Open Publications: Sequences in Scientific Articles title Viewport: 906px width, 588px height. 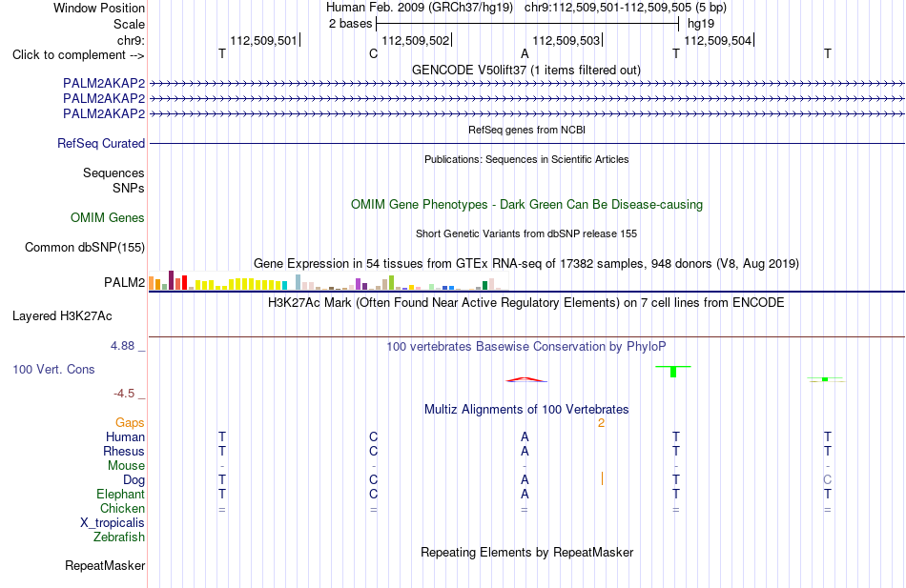[x=526, y=159]
